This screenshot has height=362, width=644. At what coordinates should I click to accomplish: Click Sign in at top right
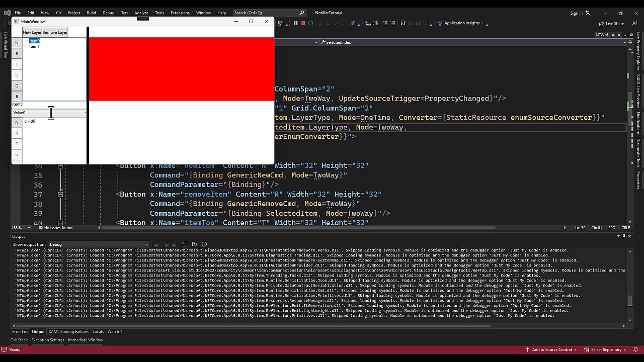tap(577, 13)
